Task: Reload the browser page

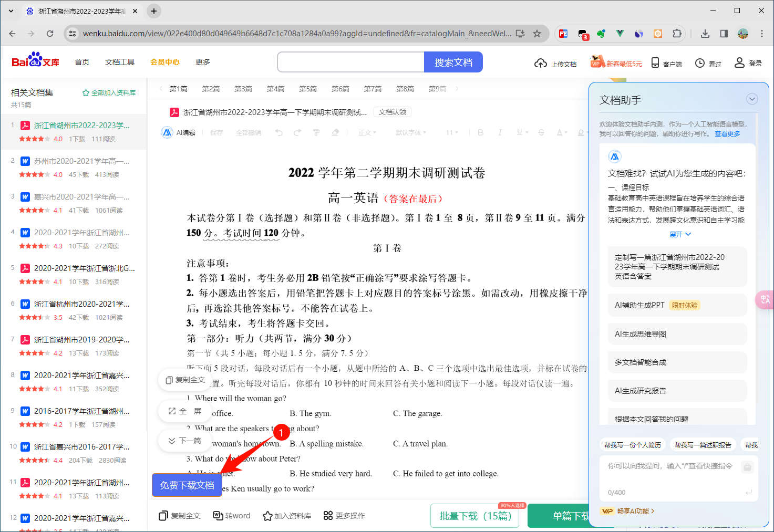Action: point(50,34)
